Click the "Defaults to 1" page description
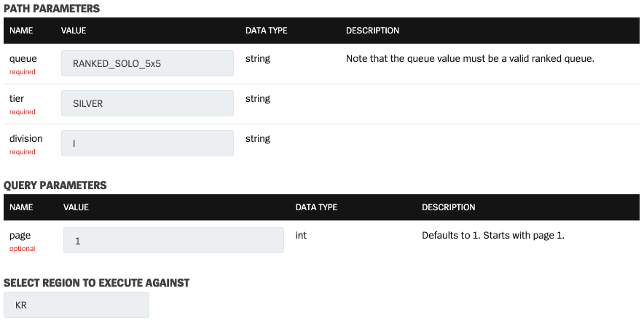644x323 pixels. point(493,236)
